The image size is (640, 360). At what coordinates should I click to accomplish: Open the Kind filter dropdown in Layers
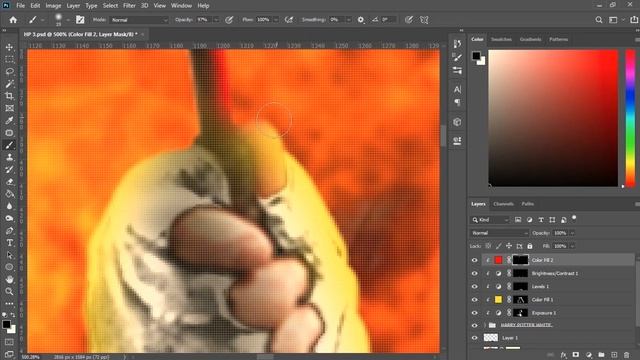coord(491,220)
